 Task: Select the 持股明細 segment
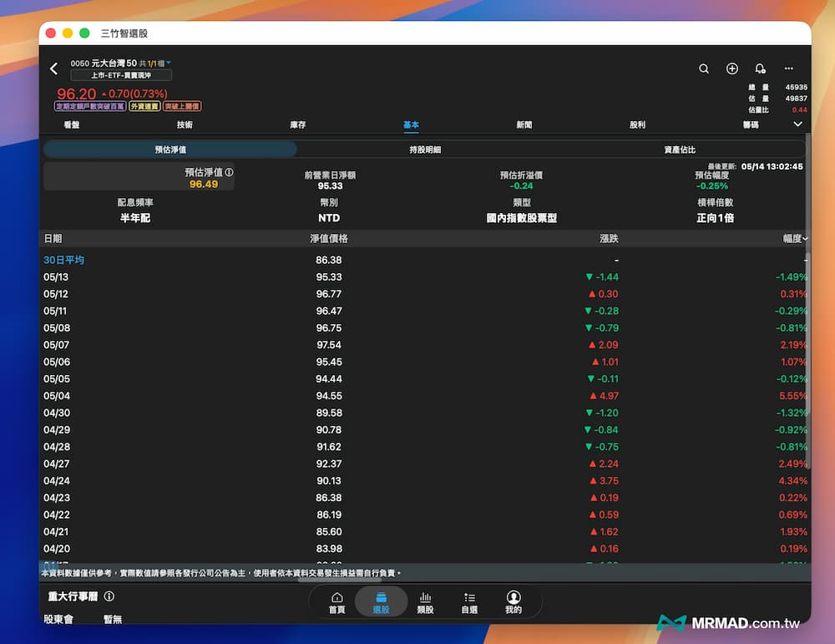click(425, 150)
